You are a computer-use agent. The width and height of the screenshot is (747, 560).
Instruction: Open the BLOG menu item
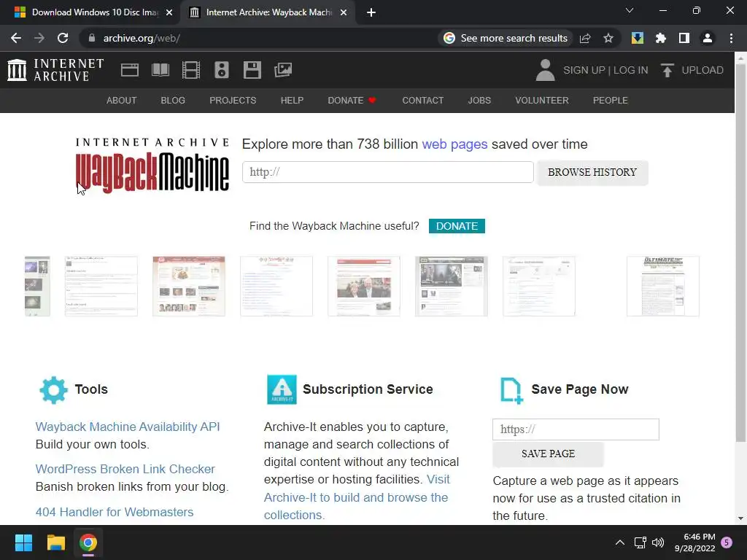173,101
